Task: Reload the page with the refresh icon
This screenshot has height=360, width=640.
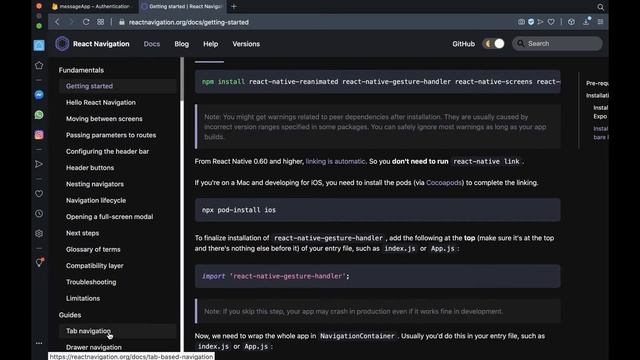Action: [86, 22]
